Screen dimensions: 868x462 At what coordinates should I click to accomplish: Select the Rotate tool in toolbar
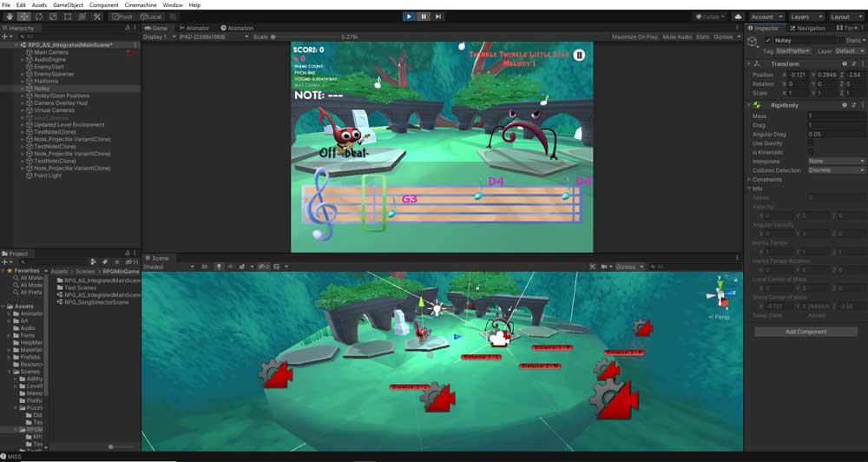point(39,16)
